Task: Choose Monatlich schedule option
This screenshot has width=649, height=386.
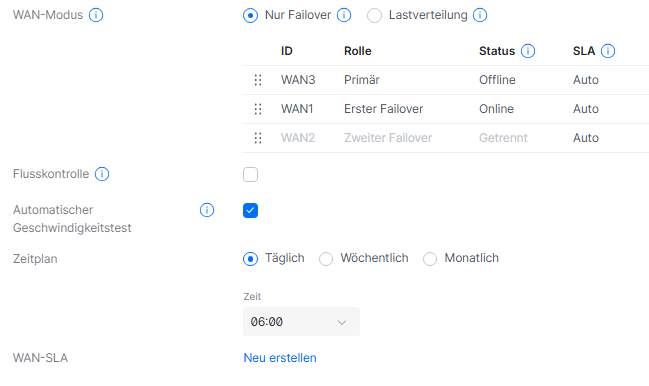Action: (x=430, y=259)
